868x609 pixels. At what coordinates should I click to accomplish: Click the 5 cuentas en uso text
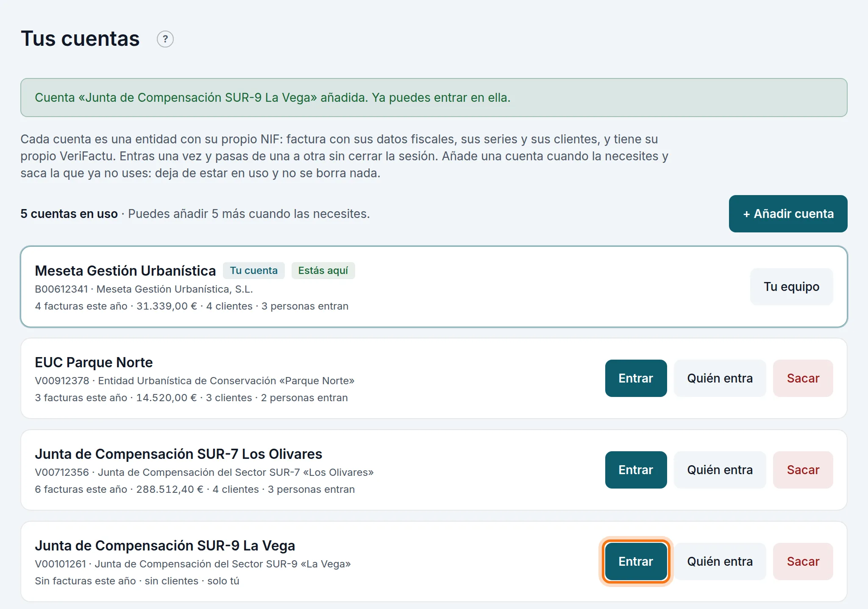pyautogui.click(x=69, y=214)
